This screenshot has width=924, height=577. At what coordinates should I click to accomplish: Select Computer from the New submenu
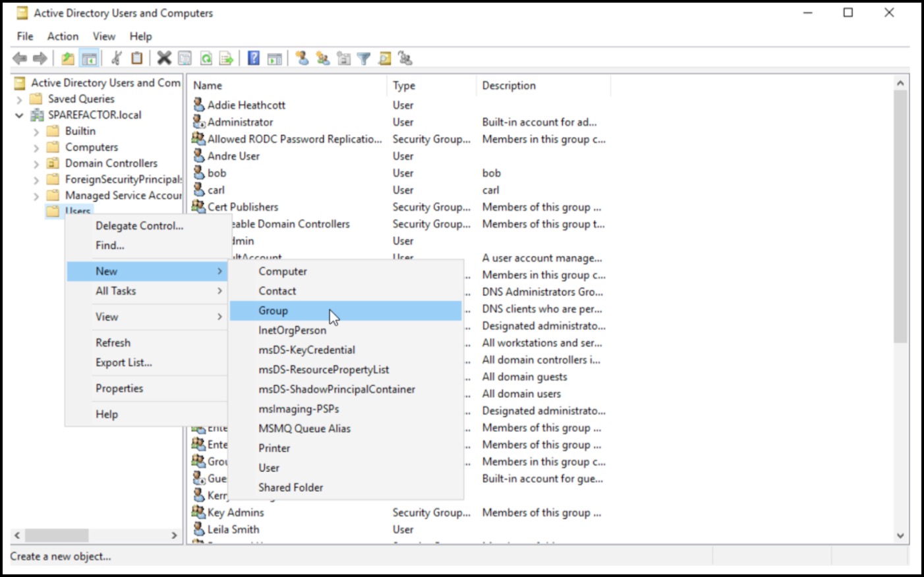[x=345, y=271]
